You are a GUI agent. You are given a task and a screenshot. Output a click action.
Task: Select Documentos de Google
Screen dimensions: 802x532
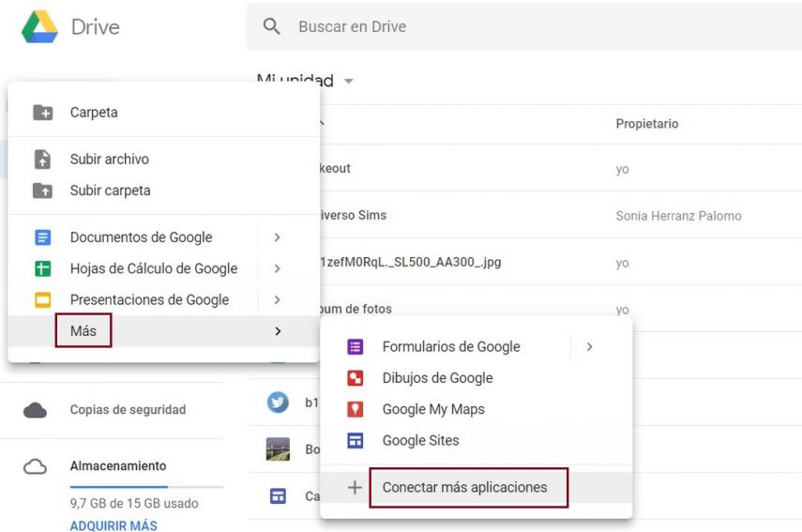141,237
